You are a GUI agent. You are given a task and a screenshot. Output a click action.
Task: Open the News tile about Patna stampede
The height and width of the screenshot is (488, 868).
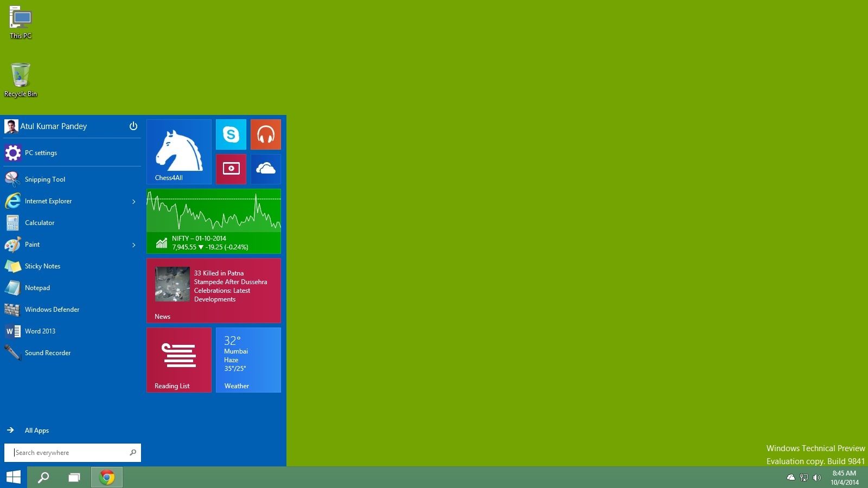click(x=214, y=291)
